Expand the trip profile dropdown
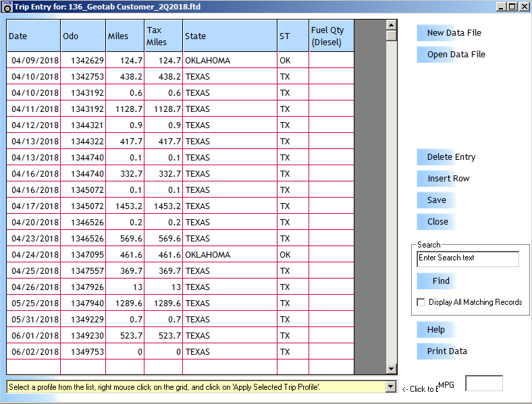The image size is (532, 404). (x=391, y=386)
